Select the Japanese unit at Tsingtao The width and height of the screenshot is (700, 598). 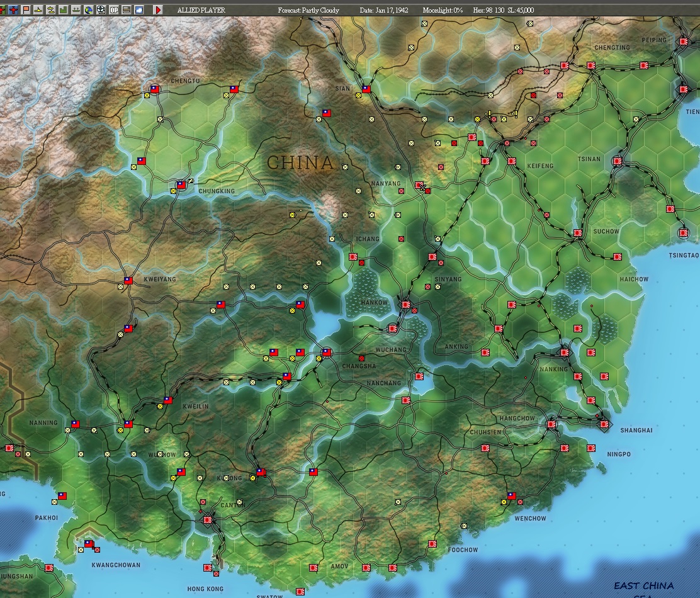[684, 232]
